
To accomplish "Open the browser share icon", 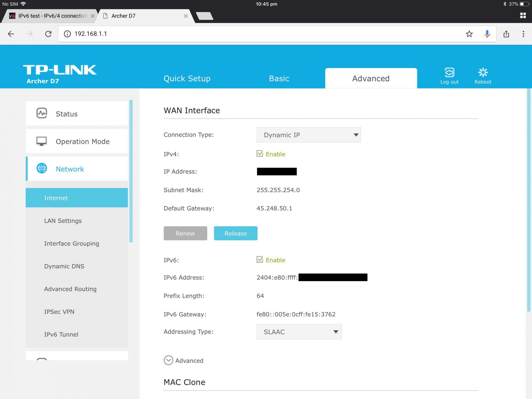I will coord(506,34).
